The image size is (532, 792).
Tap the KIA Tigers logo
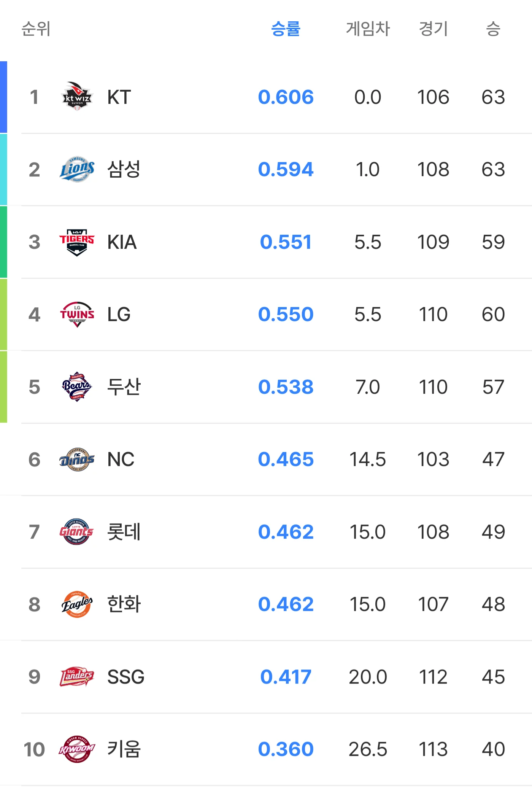pos(77,242)
